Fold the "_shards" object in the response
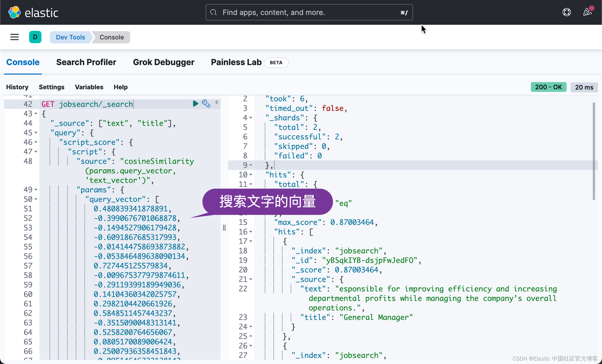The image size is (602, 364). pos(251,118)
